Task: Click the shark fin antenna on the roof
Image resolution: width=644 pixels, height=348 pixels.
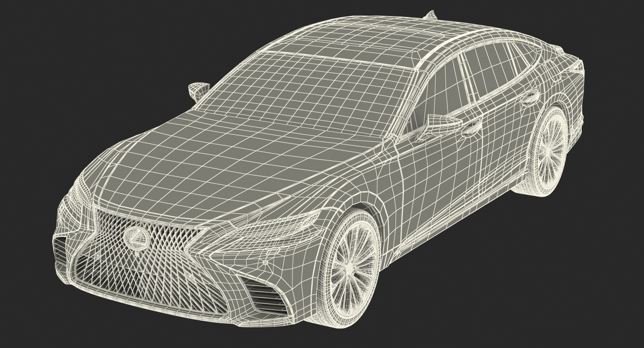Action: [x=429, y=15]
